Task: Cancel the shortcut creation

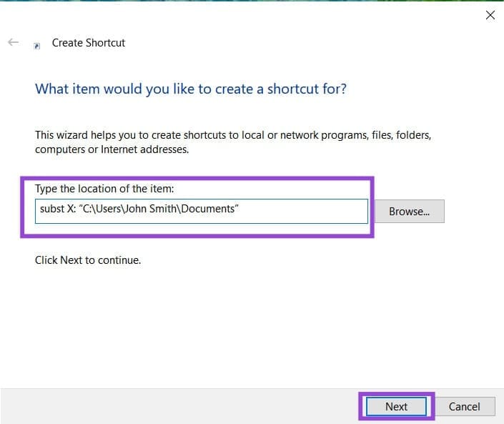Action: 464,406
